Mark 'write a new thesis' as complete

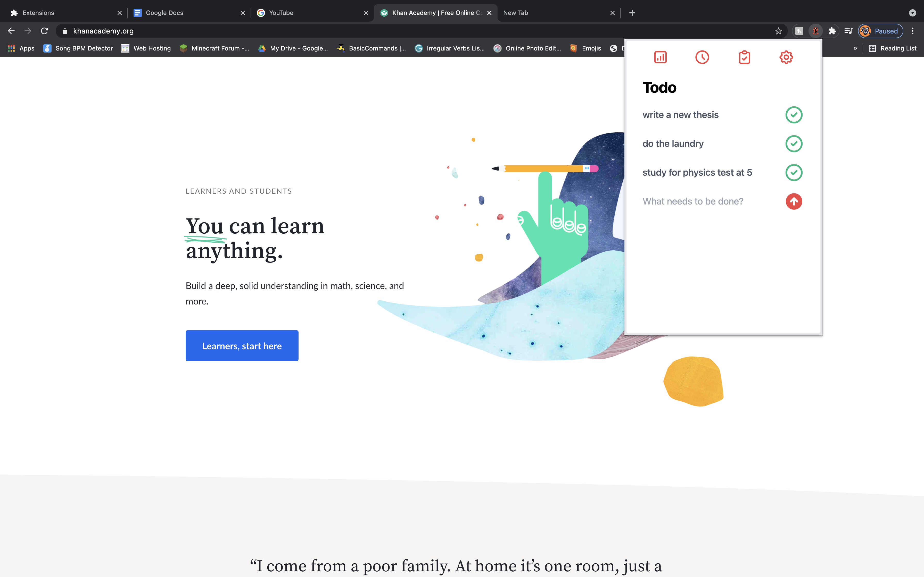[x=794, y=115]
